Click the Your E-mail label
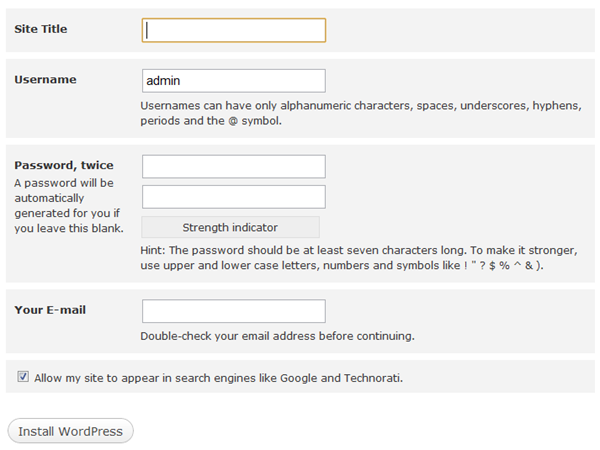The image size is (600, 450). tap(50, 309)
